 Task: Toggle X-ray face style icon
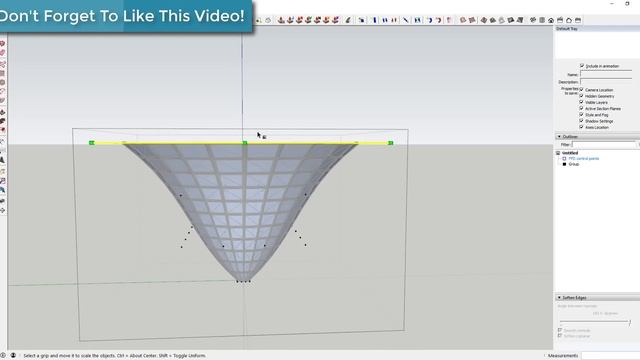click(x=463, y=20)
